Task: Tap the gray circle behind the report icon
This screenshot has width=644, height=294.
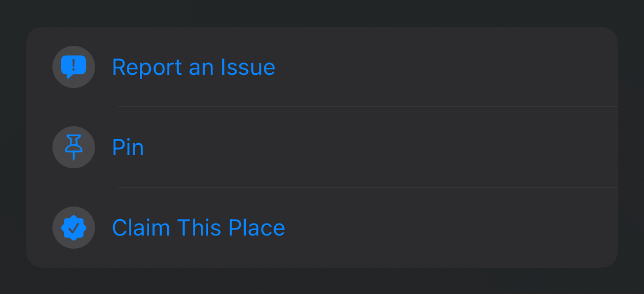Action: 74,67
